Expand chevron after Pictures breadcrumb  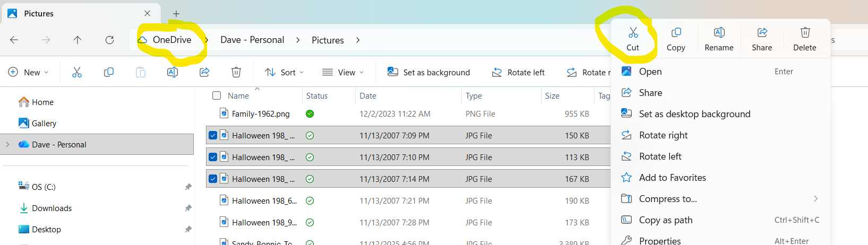[358, 40]
